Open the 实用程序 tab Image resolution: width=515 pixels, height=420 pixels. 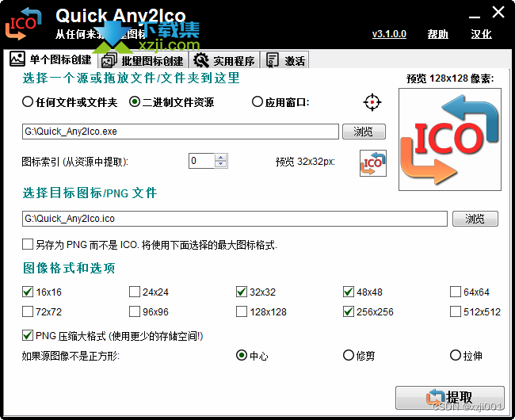point(224,61)
